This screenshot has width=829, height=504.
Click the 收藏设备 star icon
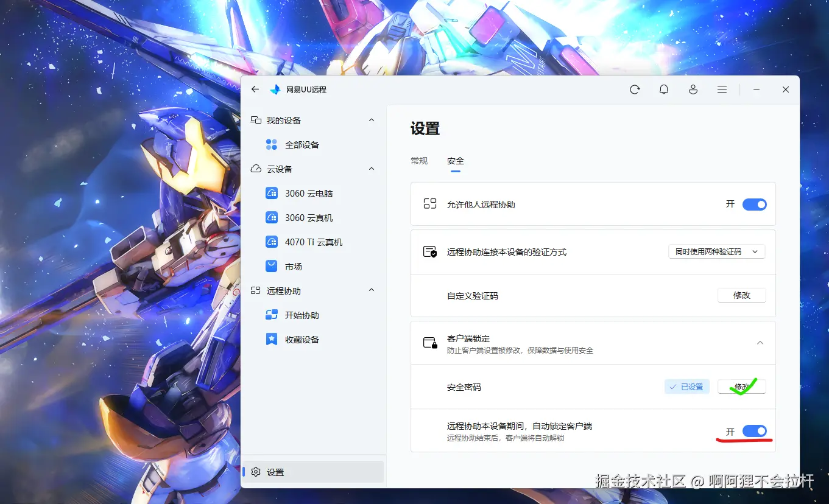tap(272, 340)
